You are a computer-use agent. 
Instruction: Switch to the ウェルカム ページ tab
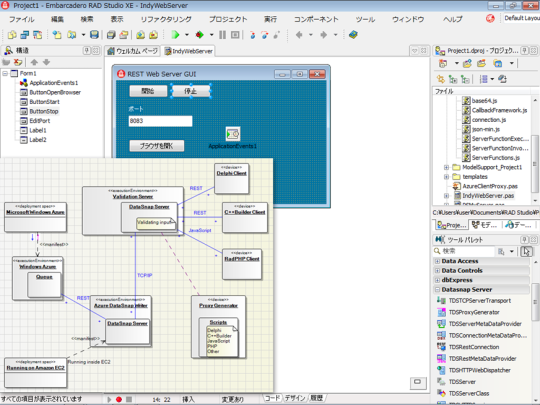(133, 51)
